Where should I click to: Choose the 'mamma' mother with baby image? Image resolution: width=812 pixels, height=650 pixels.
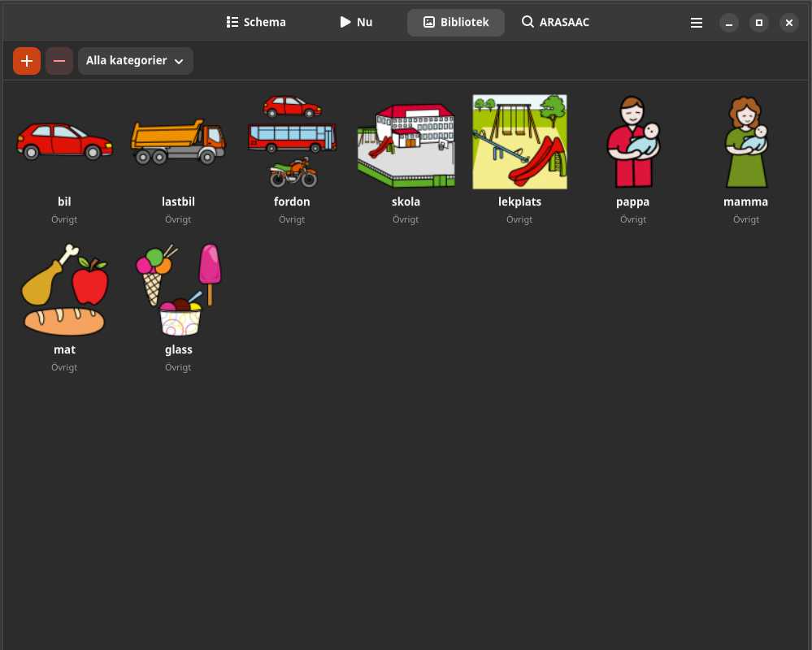(746, 142)
